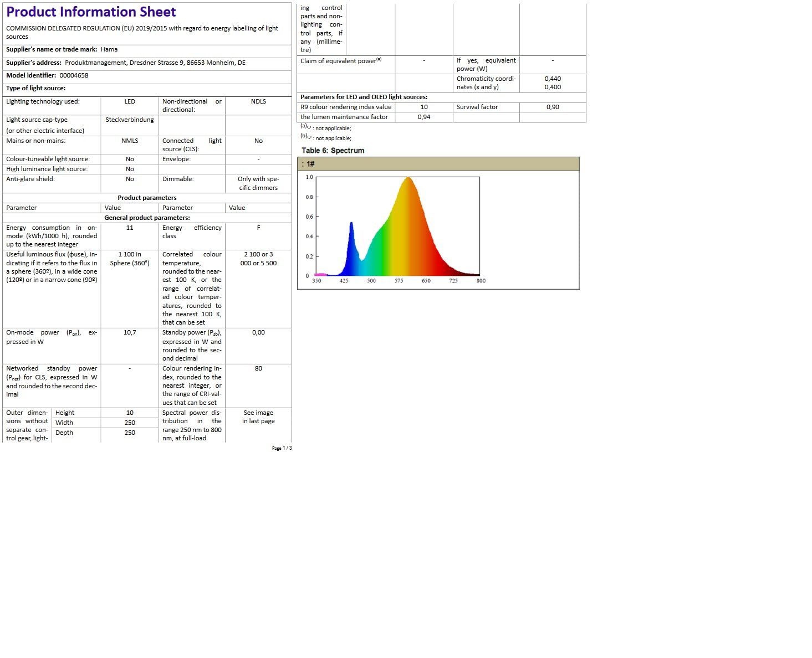
Task: Click the '1 100 in Sphere (360°)' value
Action: (x=130, y=259)
